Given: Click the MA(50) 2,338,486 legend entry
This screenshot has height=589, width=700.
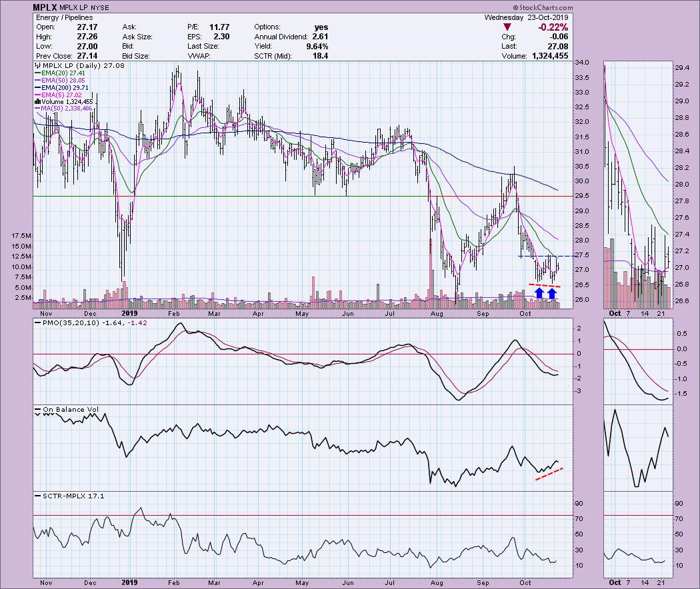Looking at the screenshot, I should (67, 109).
